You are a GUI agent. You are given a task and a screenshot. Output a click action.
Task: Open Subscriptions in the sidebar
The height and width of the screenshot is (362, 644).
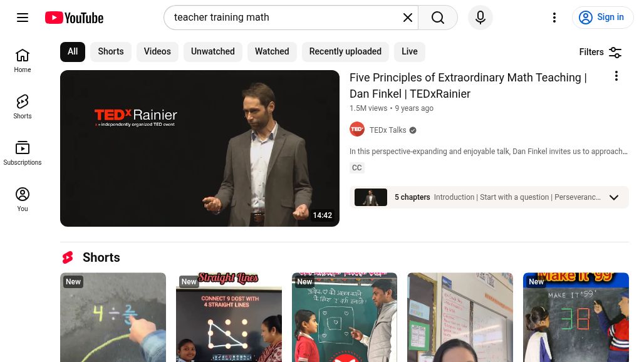[x=23, y=153]
